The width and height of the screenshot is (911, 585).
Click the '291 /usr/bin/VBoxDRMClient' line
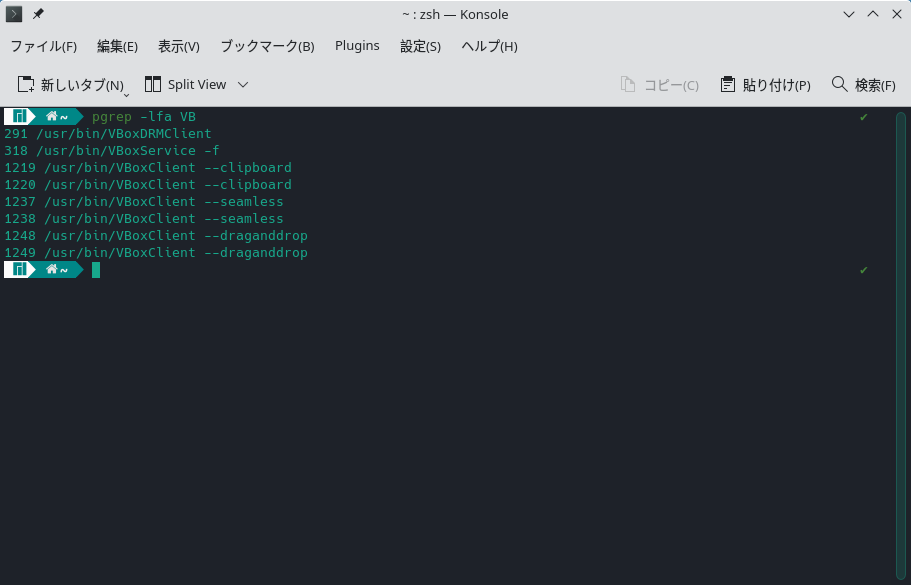[x=108, y=134]
